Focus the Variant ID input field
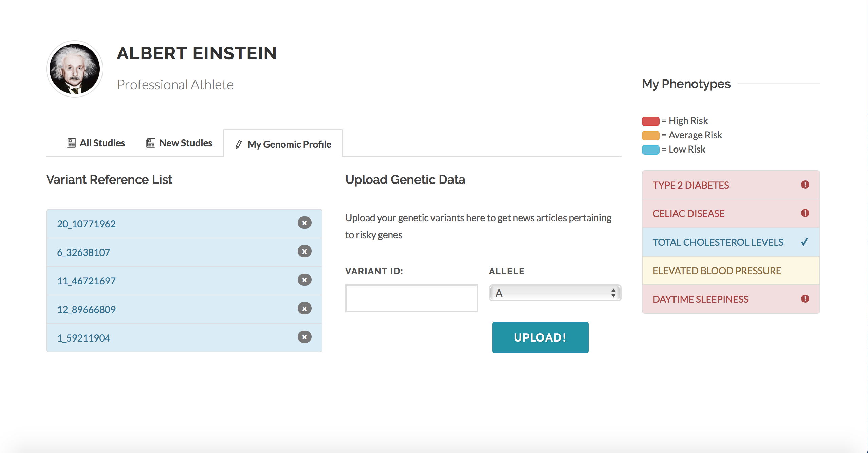 coord(411,298)
